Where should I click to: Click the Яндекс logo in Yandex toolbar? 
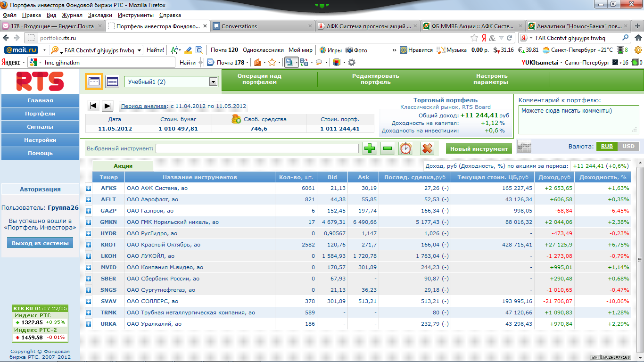(x=10, y=62)
